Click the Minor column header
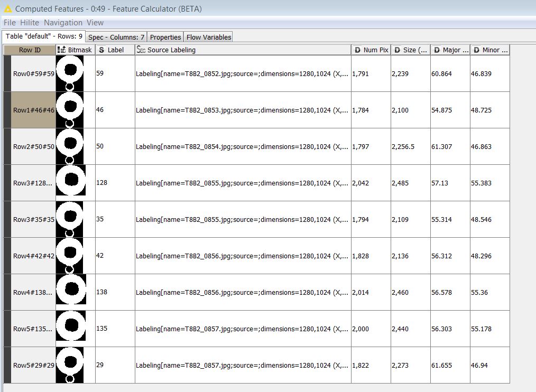The height and width of the screenshot is (392, 536). coord(490,50)
